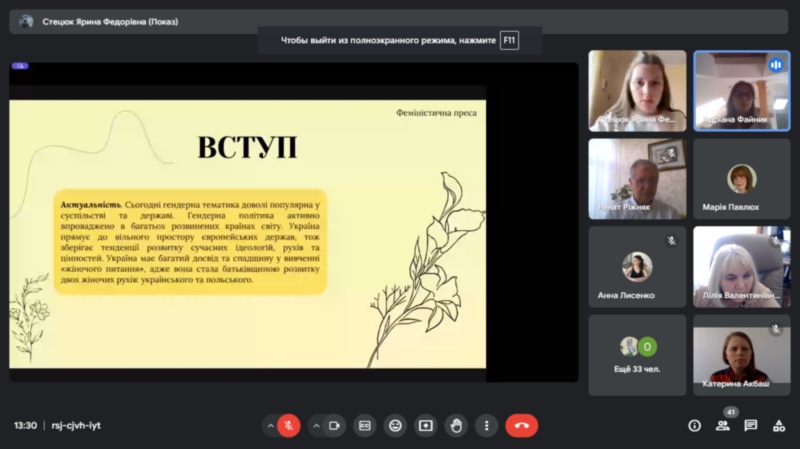Open the meeting details info icon
Viewport: 800px width, 449px height.
click(694, 425)
